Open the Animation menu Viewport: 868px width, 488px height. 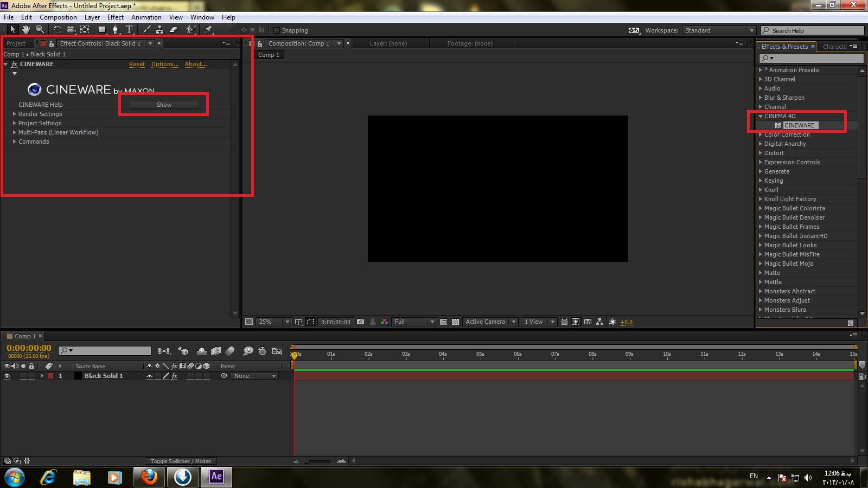tap(146, 17)
